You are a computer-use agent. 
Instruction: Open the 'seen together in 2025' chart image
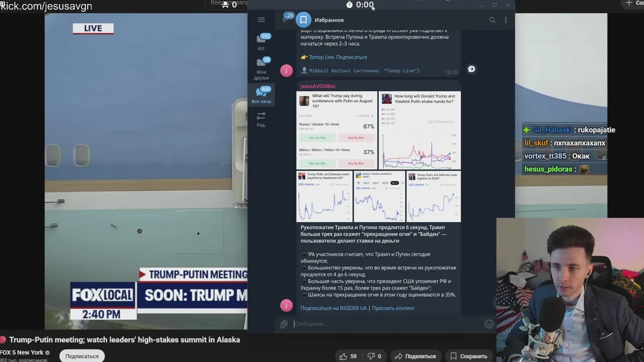(434, 196)
